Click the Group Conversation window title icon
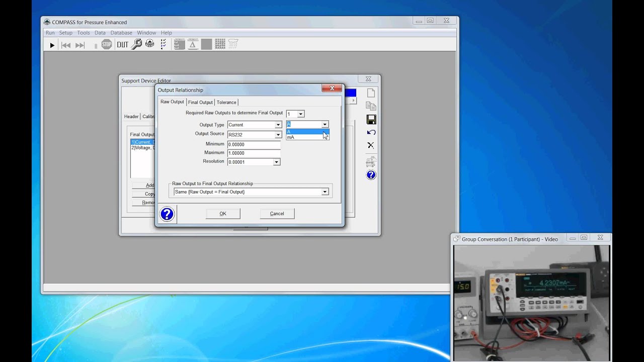This screenshot has width=644, height=362. [x=457, y=239]
